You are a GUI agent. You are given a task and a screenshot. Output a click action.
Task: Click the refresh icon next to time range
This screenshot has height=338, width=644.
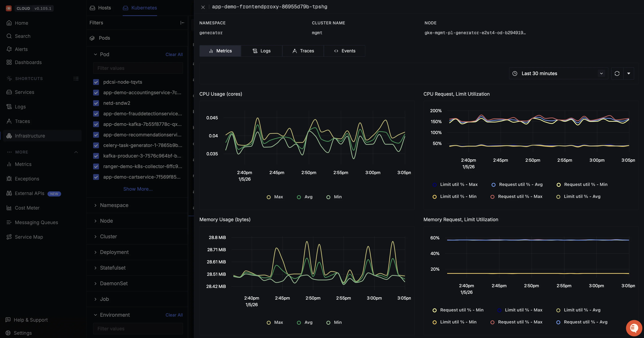click(617, 73)
